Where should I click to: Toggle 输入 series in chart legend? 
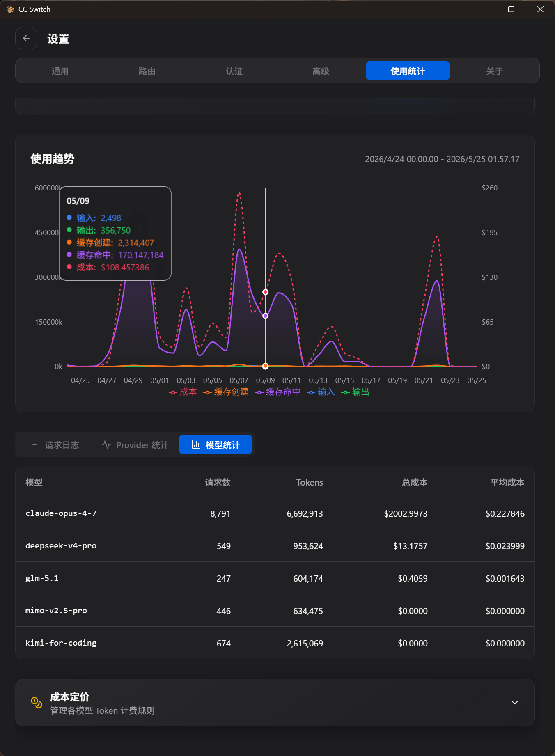point(321,392)
